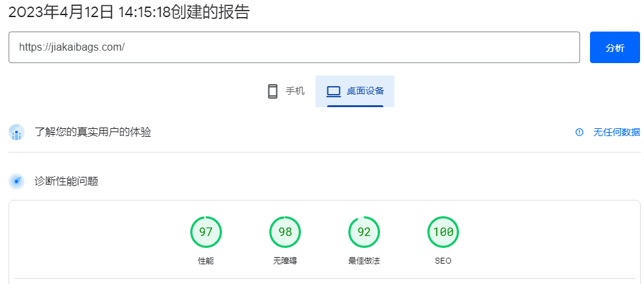Click the URL field containing jiakaibags.com
The height and width of the screenshot is (284, 644).
294,47
